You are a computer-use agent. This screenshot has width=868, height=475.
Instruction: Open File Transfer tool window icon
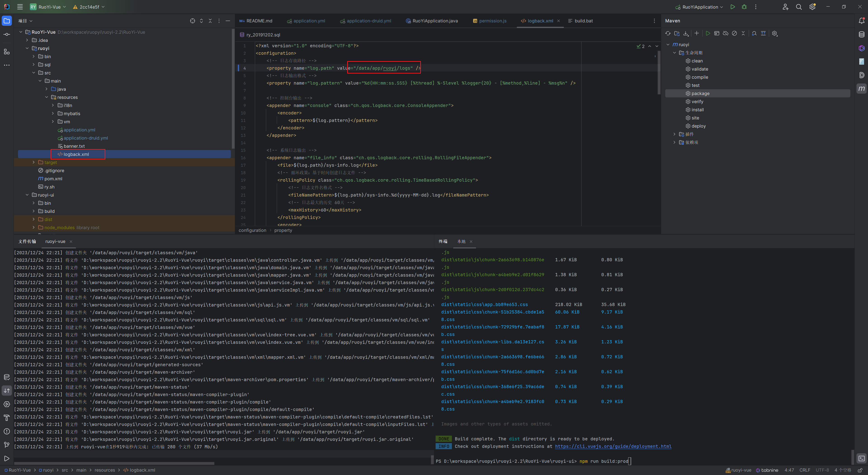7,391
